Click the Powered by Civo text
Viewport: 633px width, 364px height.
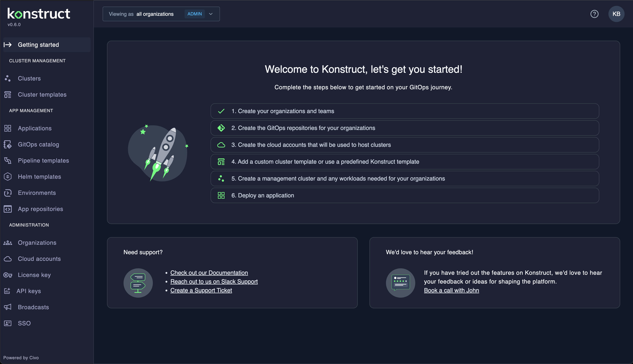click(21, 358)
